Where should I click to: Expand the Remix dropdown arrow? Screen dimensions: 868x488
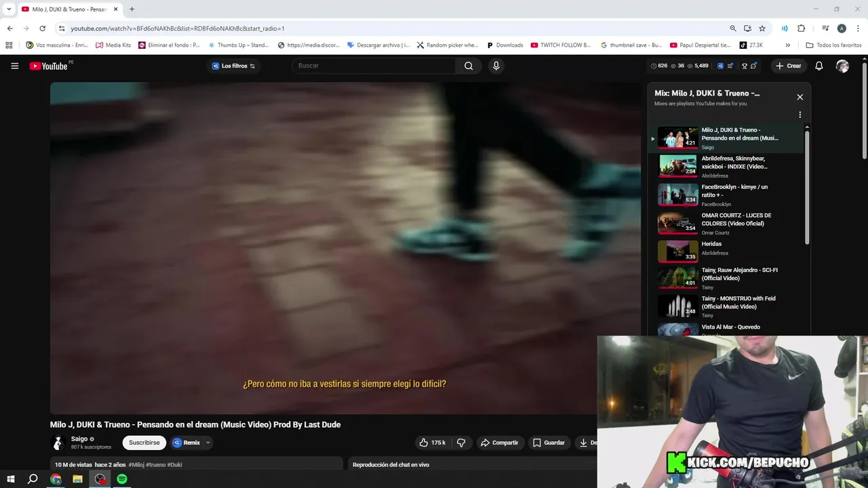point(208,443)
